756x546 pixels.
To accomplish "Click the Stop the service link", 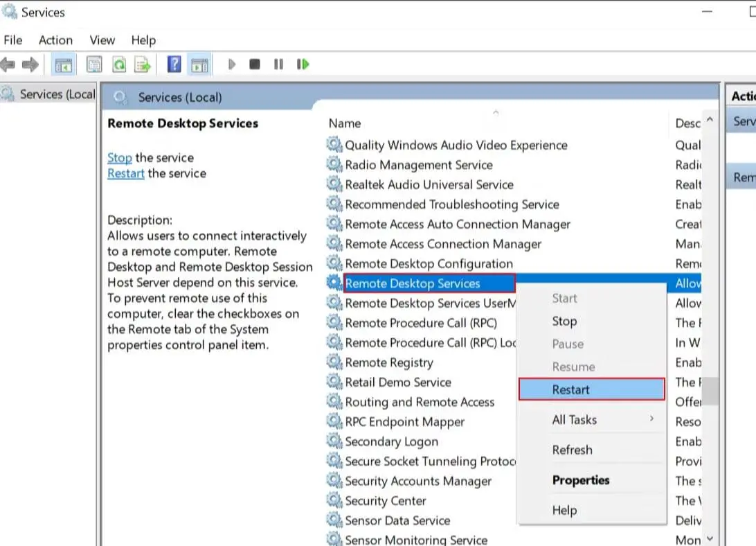I will click(x=119, y=158).
